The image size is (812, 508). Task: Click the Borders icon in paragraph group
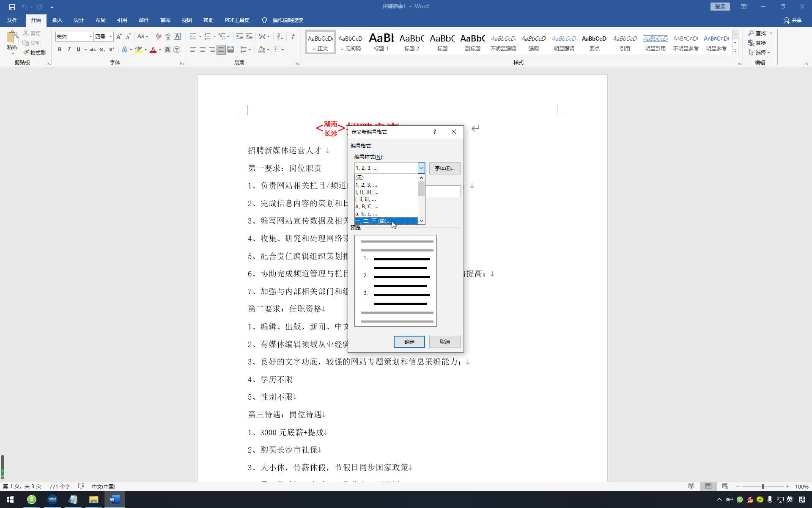tap(276, 50)
